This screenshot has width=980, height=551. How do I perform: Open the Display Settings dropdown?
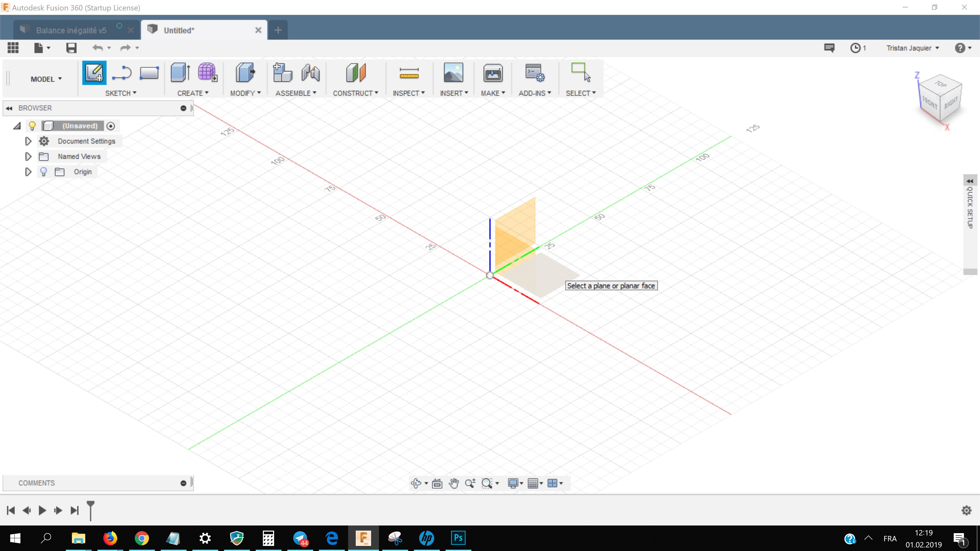tap(516, 483)
